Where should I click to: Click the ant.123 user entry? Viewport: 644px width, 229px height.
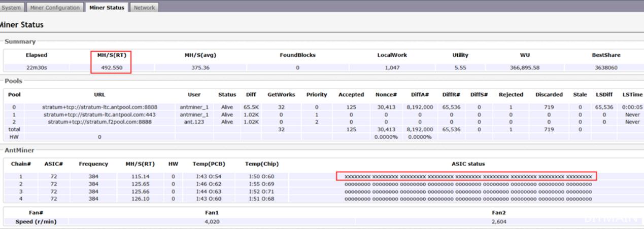click(x=194, y=122)
